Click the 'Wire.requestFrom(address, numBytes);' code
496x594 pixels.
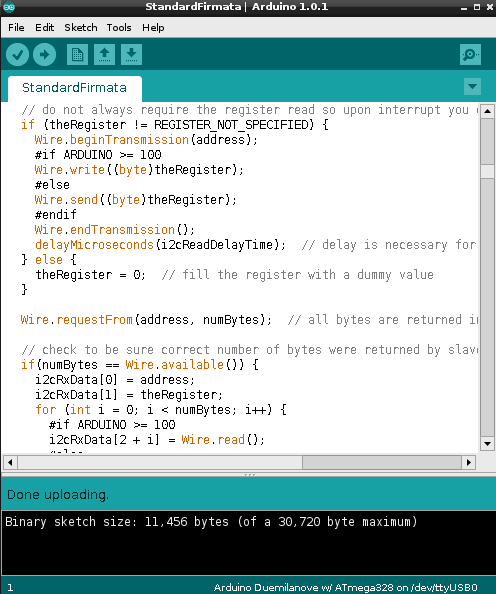[x=146, y=320]
